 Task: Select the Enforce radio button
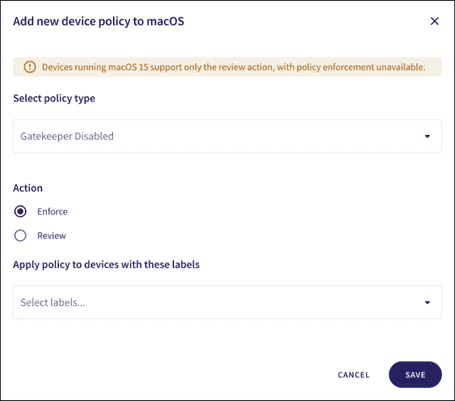click(x=20, y=211)
